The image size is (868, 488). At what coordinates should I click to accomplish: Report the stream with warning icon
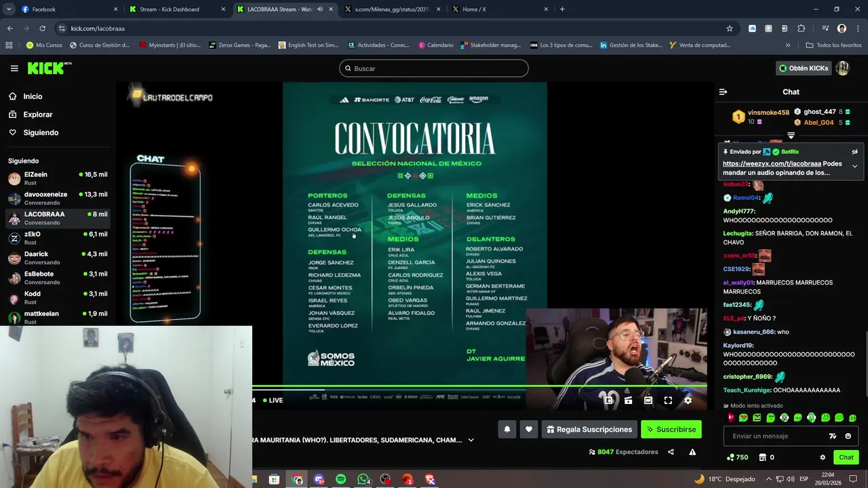tap(692, 452)
